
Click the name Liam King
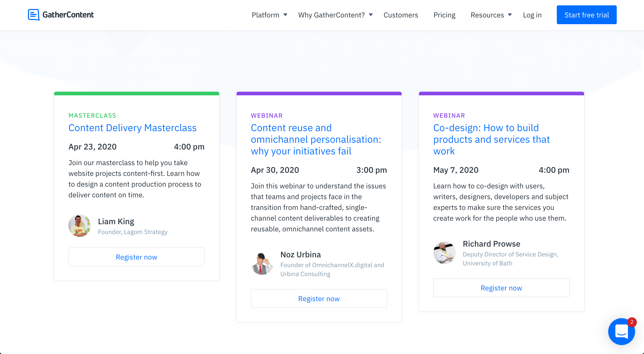pos(116,221)
